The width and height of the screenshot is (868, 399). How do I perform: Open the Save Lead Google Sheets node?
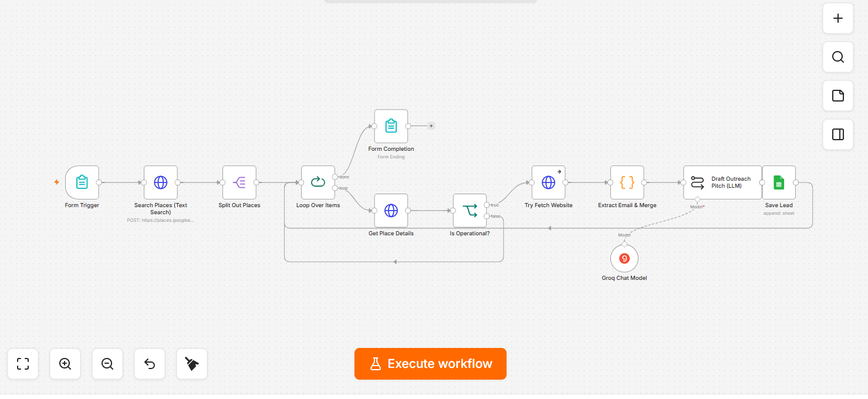[x=779, y=182]
